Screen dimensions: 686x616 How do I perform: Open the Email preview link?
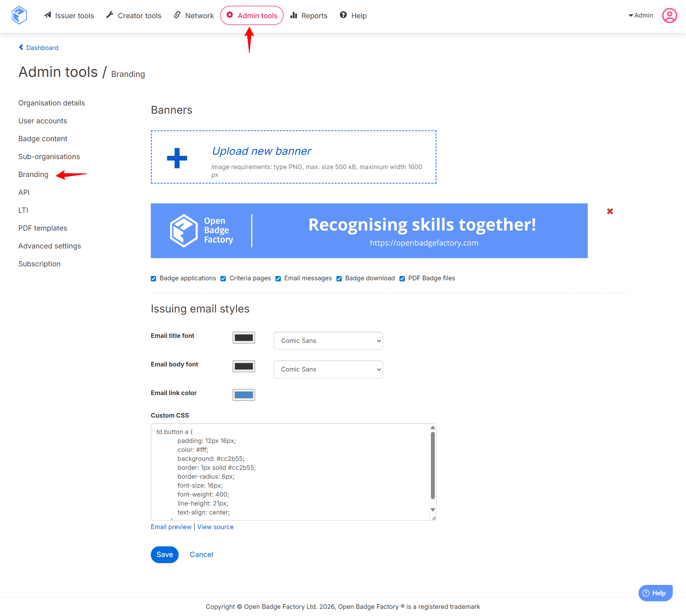tap(171, 527)
